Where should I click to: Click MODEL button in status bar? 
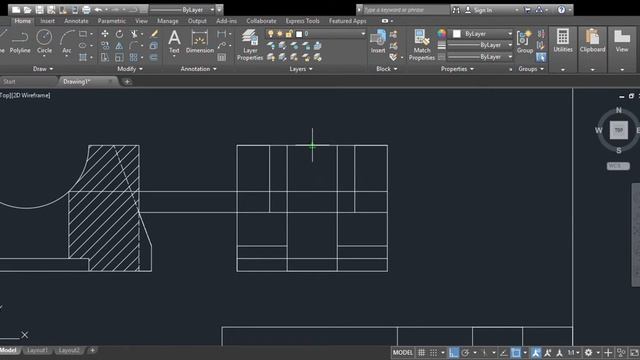(402, 353)
